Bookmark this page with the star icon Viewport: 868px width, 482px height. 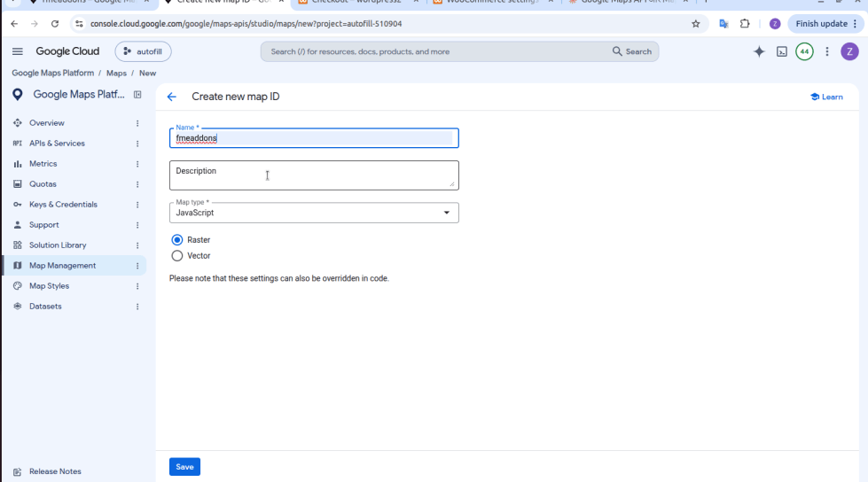[696, 24]
